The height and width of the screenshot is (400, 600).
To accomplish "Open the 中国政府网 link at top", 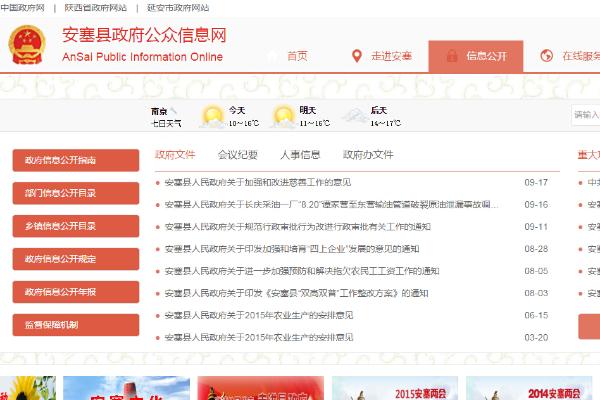I will click(22, 7).
